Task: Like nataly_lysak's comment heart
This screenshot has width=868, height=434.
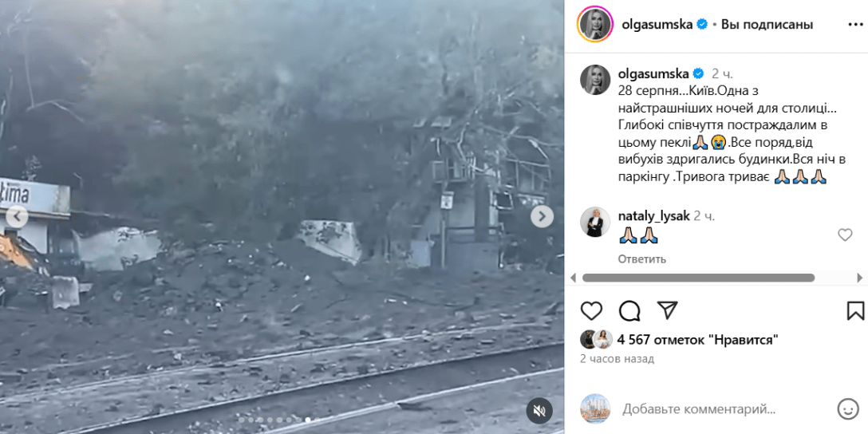Action: point(845,235)
